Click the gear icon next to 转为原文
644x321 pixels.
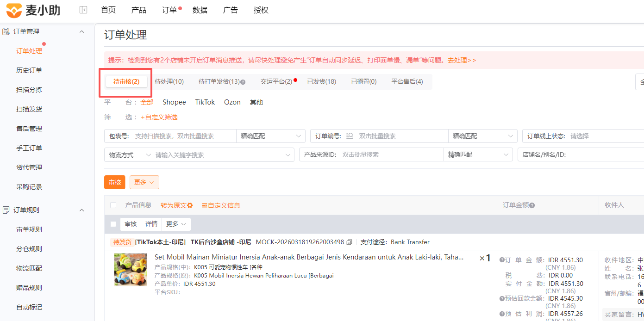tap(190, 205)
